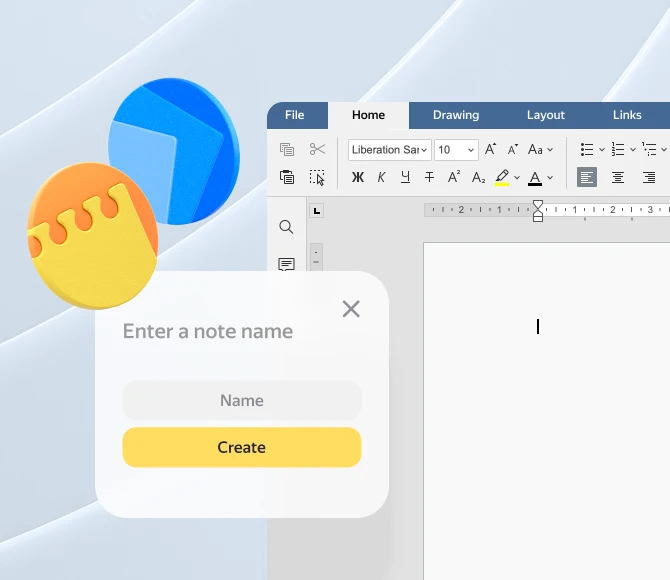670x580 pixels.
Task: Toggle underline formatting (Ч)
Action: (x=405, y=177)
